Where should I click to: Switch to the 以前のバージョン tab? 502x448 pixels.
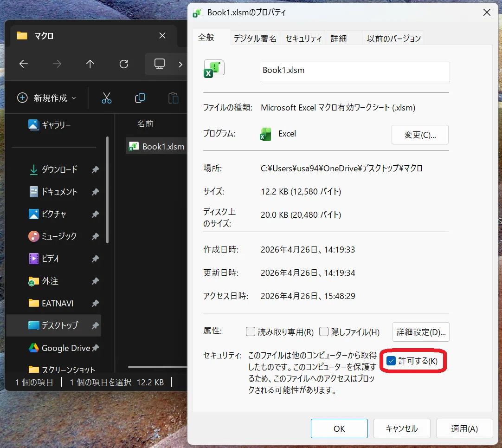tap(393, 39)
